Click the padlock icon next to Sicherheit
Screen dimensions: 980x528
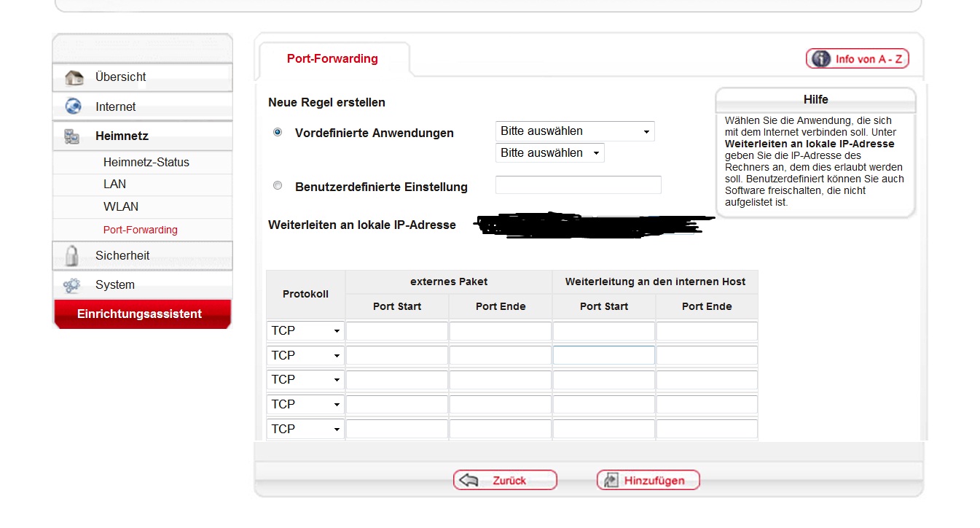[x=72, y=255]
